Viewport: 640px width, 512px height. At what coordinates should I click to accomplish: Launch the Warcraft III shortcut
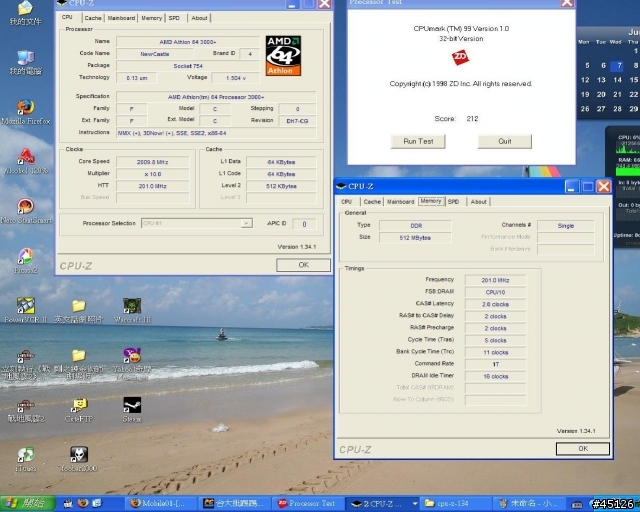point(132,311)
